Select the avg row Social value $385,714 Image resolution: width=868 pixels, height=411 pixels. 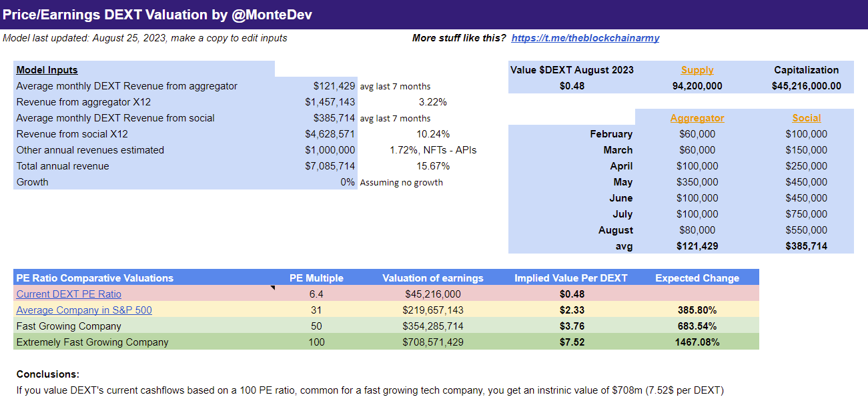click(x=806, y=246)
